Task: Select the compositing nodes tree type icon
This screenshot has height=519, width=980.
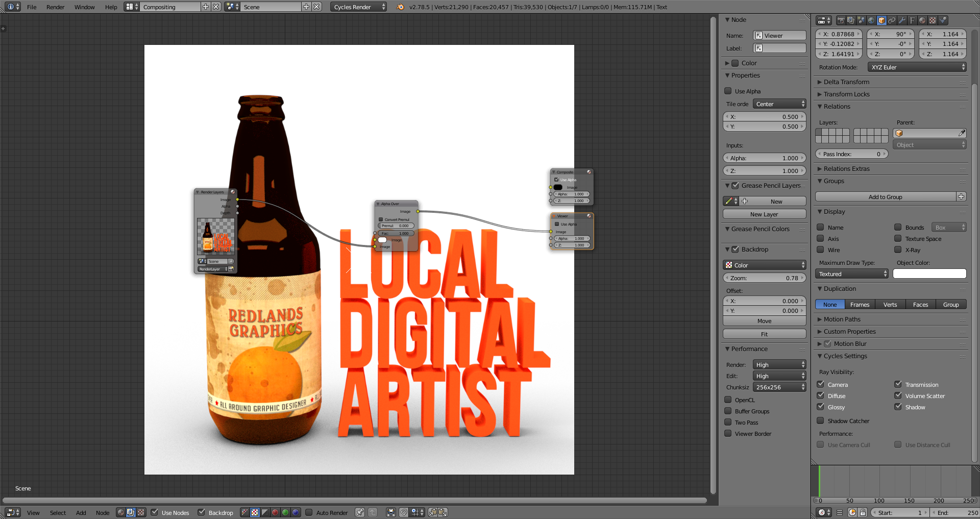Action: (131, 512)
